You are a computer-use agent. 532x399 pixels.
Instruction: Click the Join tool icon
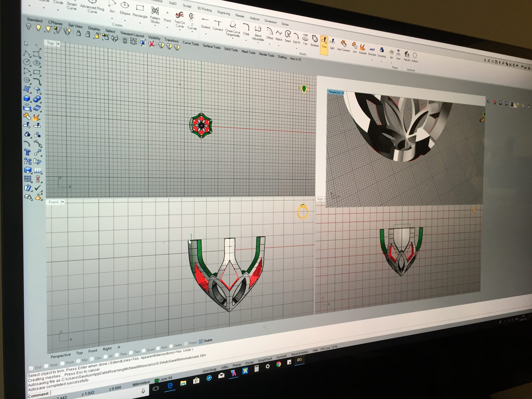pos(355,48)
